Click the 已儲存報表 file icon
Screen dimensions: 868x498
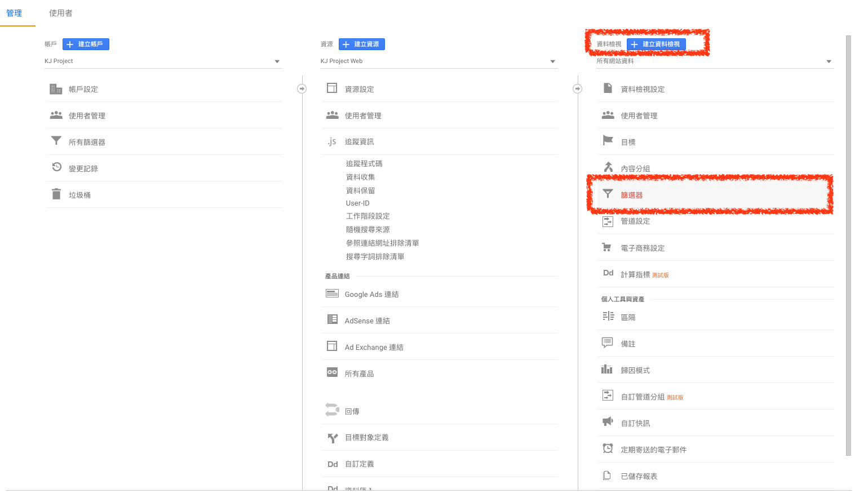[607, 475]
